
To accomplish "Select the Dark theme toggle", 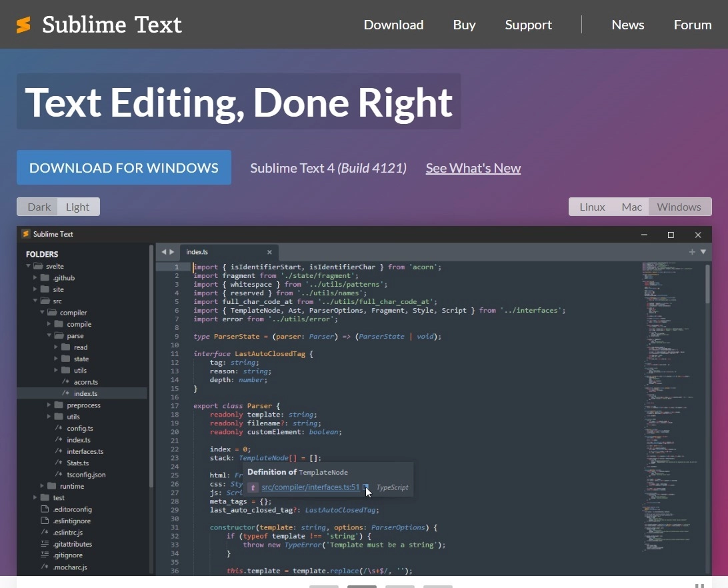I will pyautogui.click(x=39, y=207).
